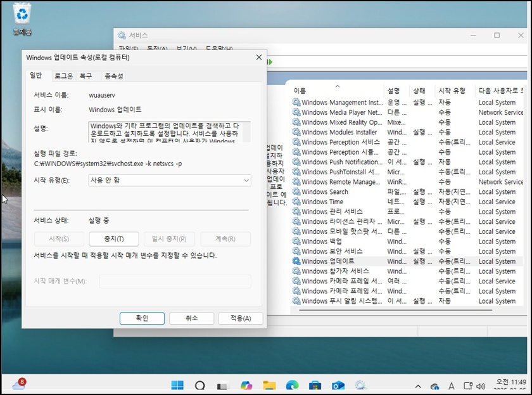
Task: Click gear icon of Windows 백업 service
Action: pyautogui.click(x=296, y=241)
